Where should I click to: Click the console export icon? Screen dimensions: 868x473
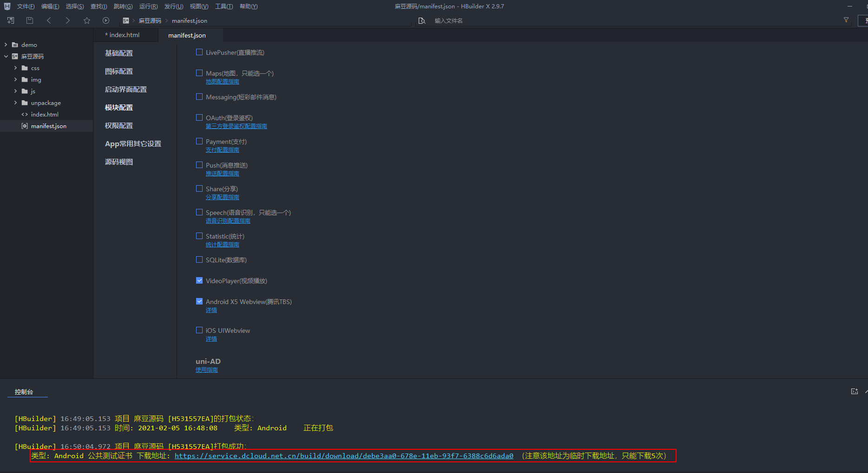tap(854, 391)
